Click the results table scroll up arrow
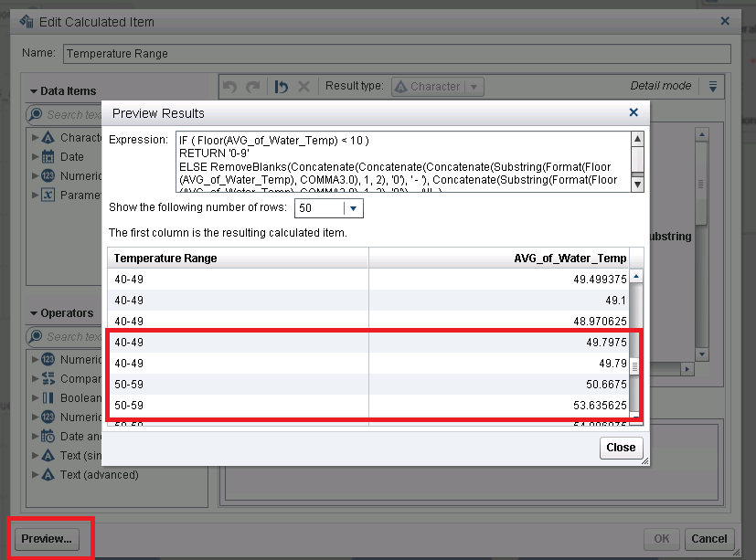This screenshot has width=756, height=560. [x=636, y=277]
